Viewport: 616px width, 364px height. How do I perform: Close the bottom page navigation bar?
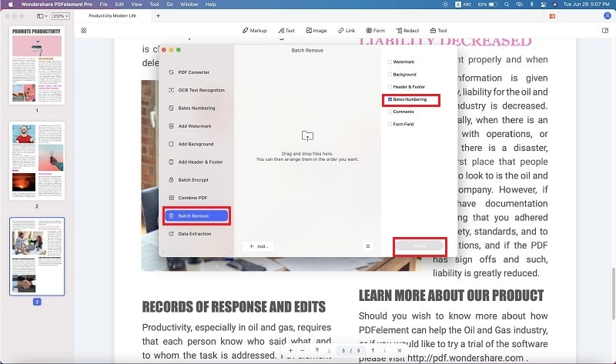point(400,350)
